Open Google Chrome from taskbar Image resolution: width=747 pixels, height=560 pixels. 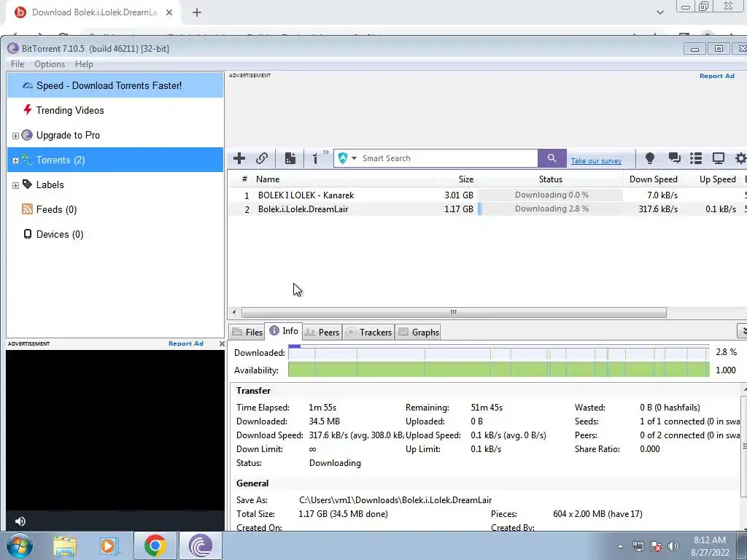coord(155,545)
